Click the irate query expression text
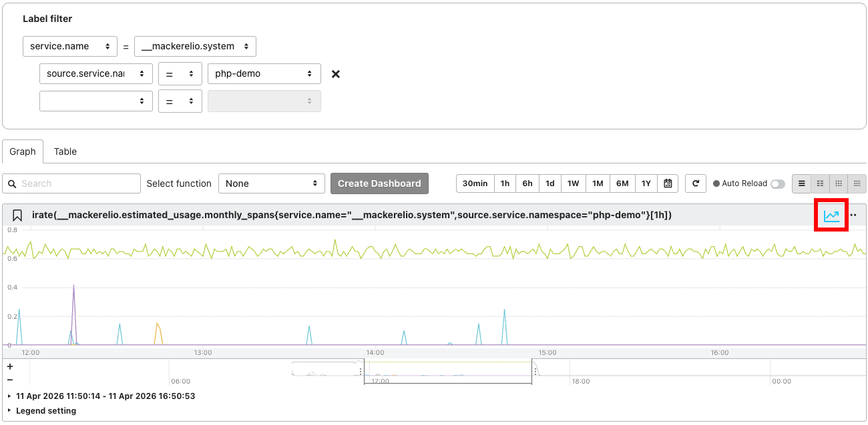 point(352,215)
